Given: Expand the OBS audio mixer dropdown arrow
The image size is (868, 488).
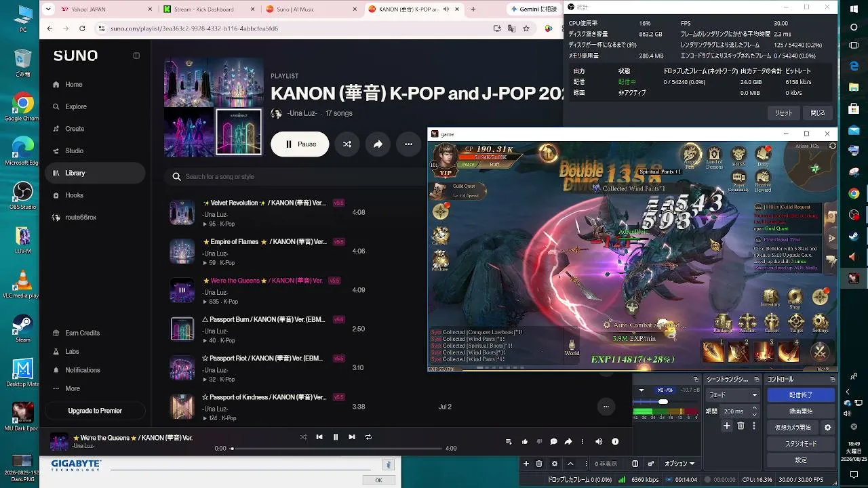Looking at the screenshot, I should point(642,390).
